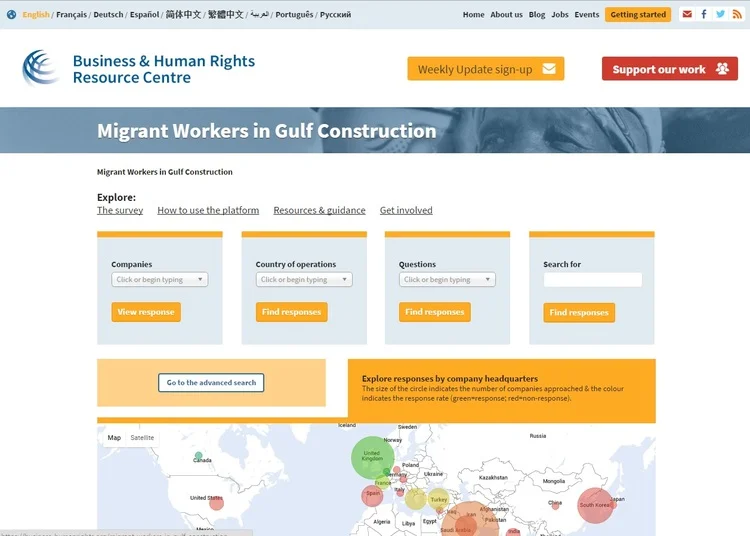Click the Canada green map marker
The image size is (750, 536).
point(199,455)
